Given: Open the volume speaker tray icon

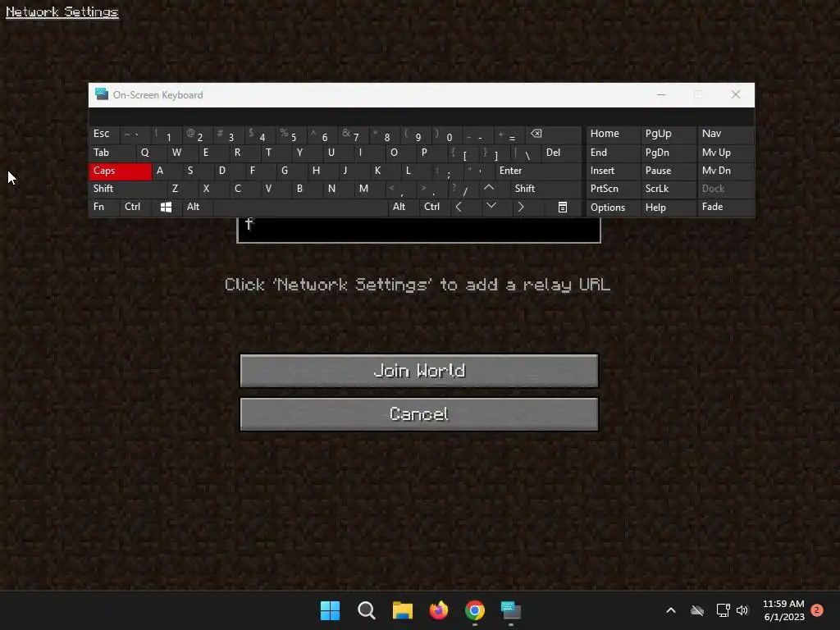Looking at the screenshot, I should click(x=742, y=610).
